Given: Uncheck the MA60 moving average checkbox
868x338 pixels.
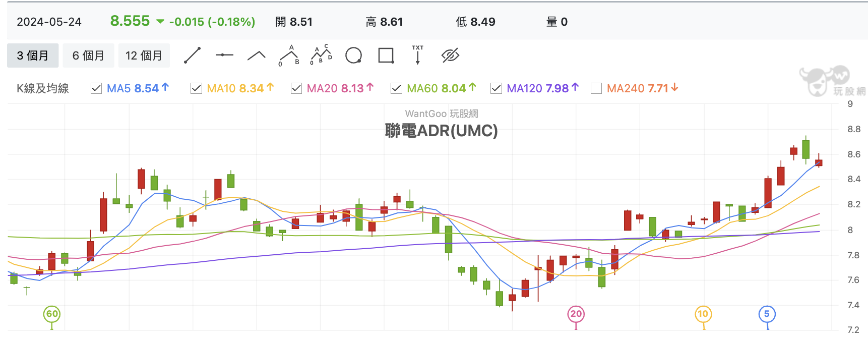Looking at the screenshot, I should pyautogui.click(x=396, y=88).
